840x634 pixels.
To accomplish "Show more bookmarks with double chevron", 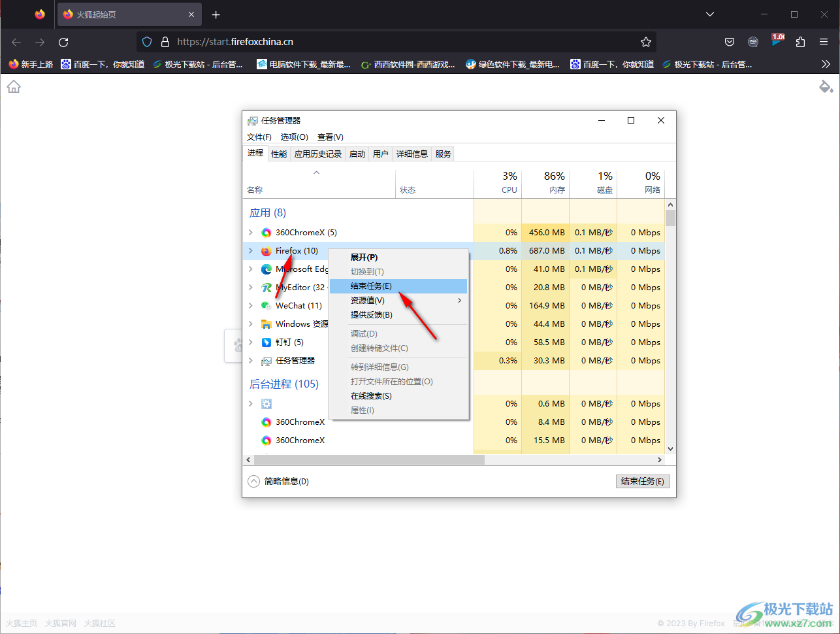I will pos(826,64).
